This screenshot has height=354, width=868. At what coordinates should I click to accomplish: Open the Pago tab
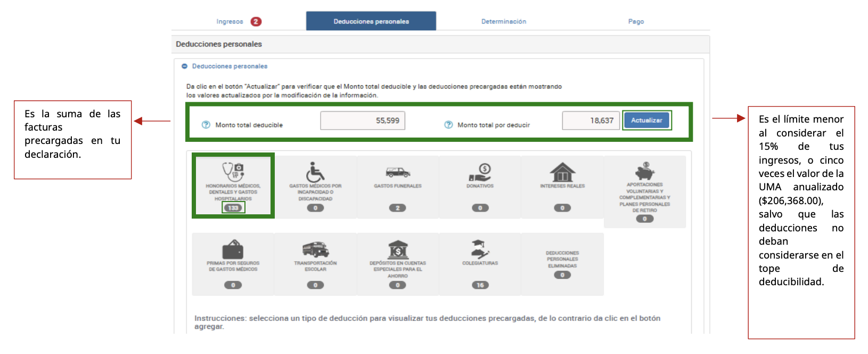[x=636, y=22]
